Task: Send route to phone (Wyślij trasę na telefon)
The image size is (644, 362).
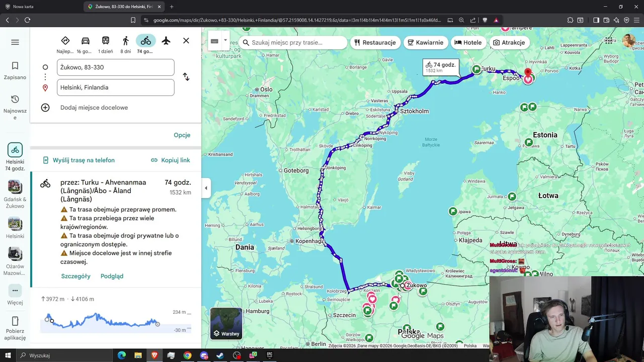Action: (78, 160)
